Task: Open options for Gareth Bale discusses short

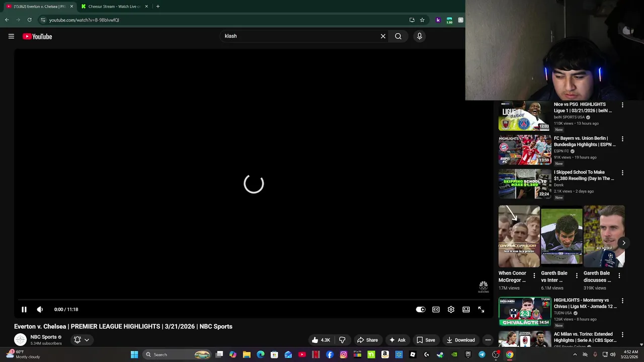Action: tap(619, 276)
